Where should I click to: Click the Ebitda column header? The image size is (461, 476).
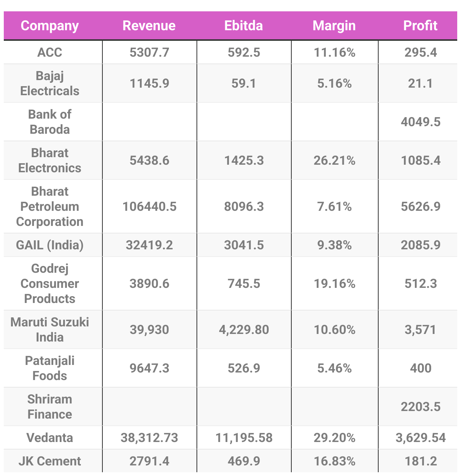(x=244, y=26)
